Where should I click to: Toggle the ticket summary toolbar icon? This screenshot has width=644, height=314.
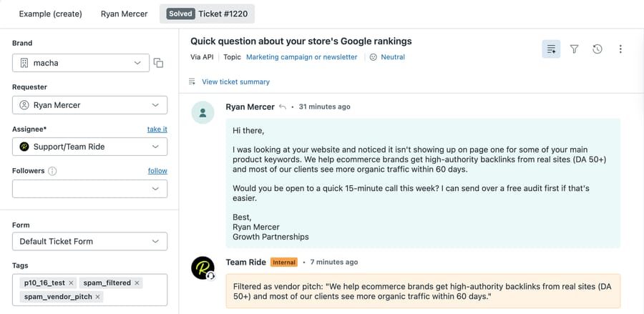click(x=551, y=49)
